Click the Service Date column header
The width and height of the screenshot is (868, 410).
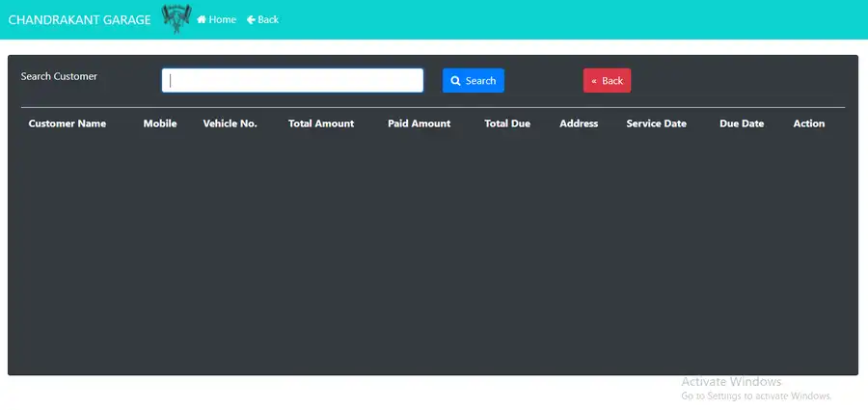656,123
